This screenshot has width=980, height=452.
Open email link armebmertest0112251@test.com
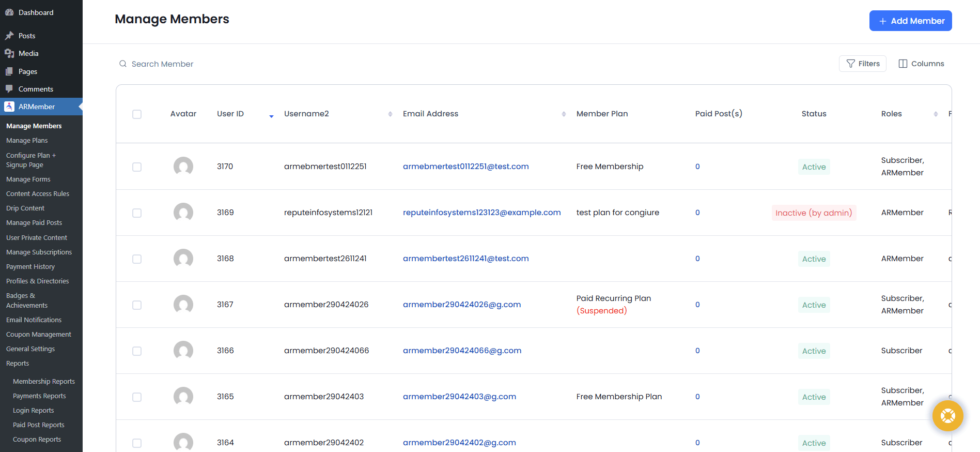point(465,167)
